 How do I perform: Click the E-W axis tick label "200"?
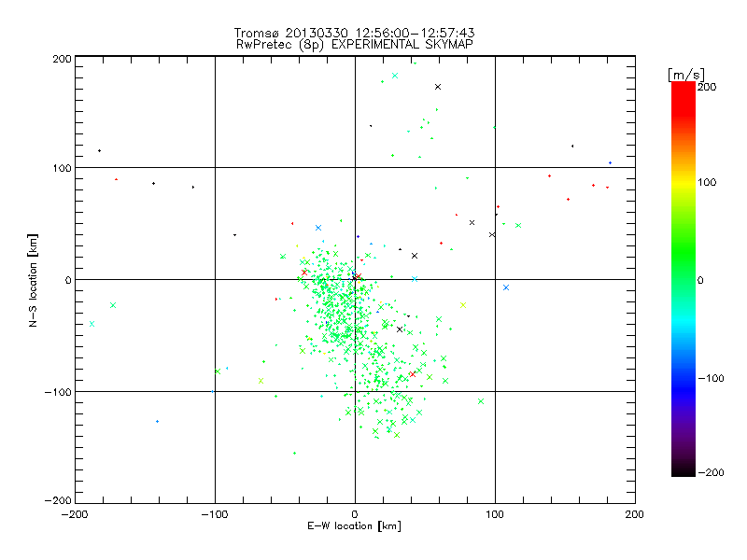tap(635, 514)
